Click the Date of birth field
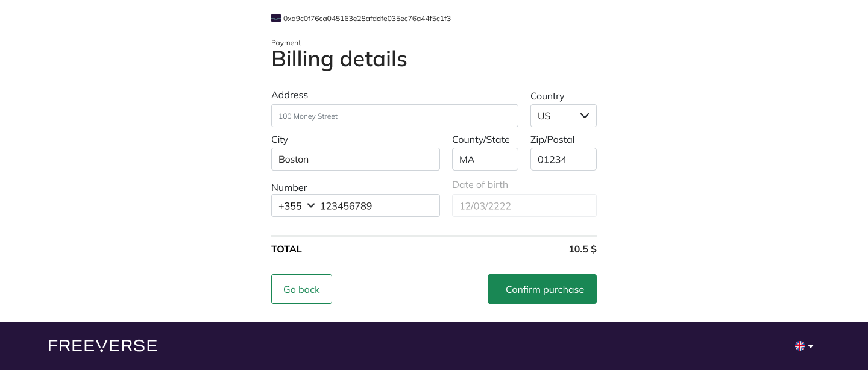 tap(524, 205)
